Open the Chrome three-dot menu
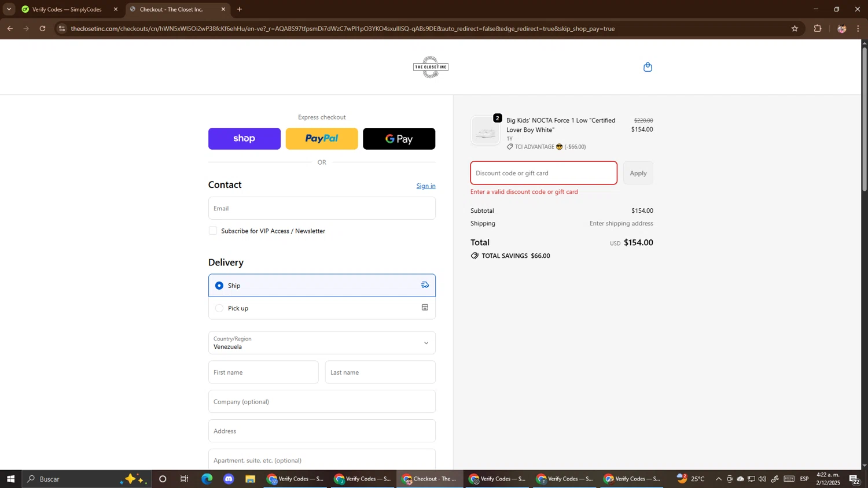The width and height of the screenshot is (868, 488). tap(858, 28)
